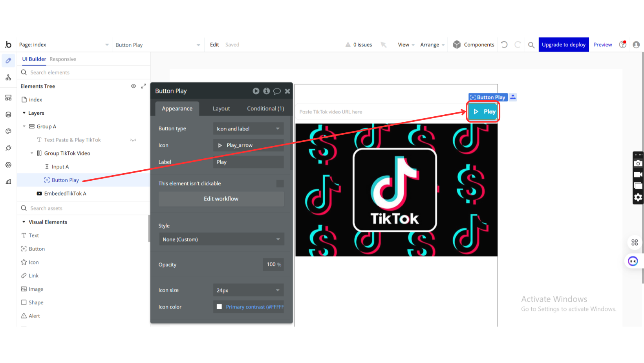644x363 pixels.
Task: Open the Plugins plug icon in sidebar
Action: click(x=8, y=148)
